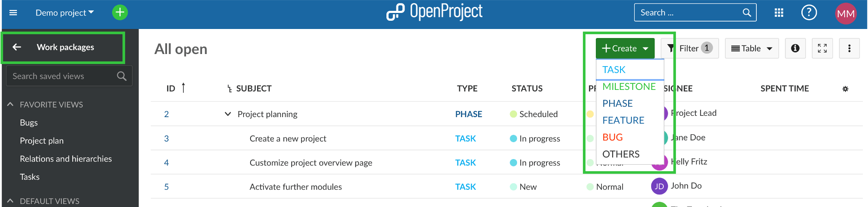Collapse the Project planning row hierarchy
The height and width of the screenshot is (207, 868).
click(228, 114)
